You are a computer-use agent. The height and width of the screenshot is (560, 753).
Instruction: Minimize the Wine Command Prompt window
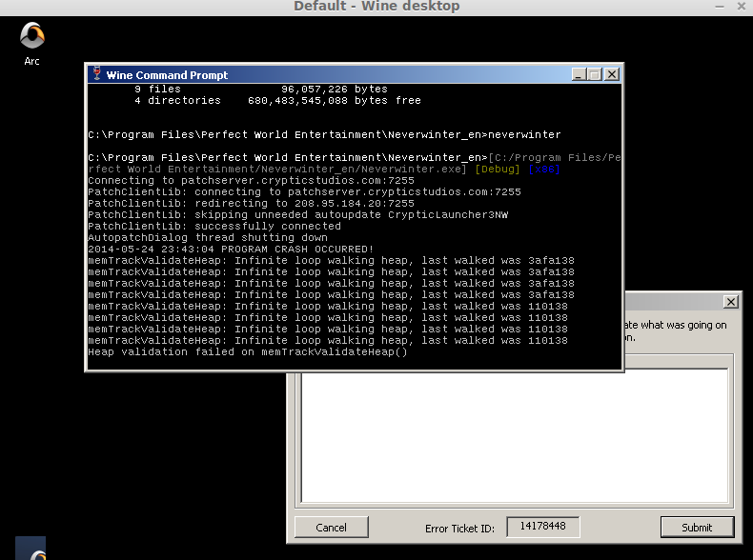[x=579, y=74]
